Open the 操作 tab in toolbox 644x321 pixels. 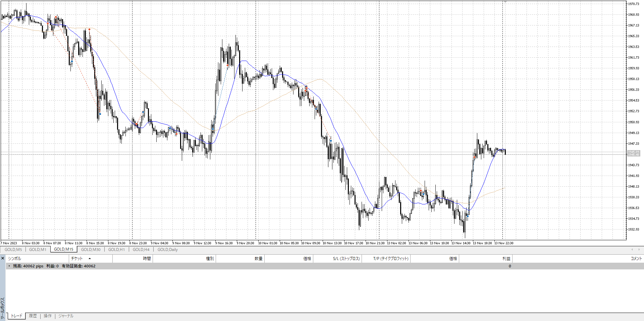[48, 316]
